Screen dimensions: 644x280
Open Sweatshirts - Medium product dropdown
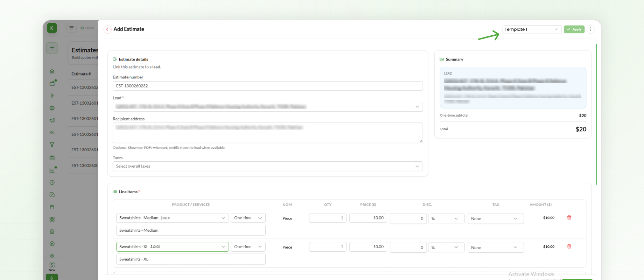coord(173,218)
